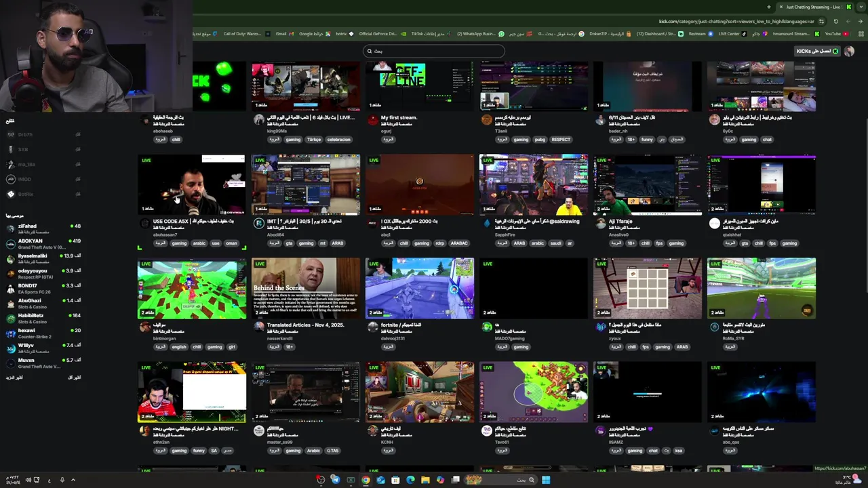Image resolution: width=868 pixels, height=488 pixels.
Task: Open bintmorgan's green Roblox stream thumbnail
Action: coord(192,288)
